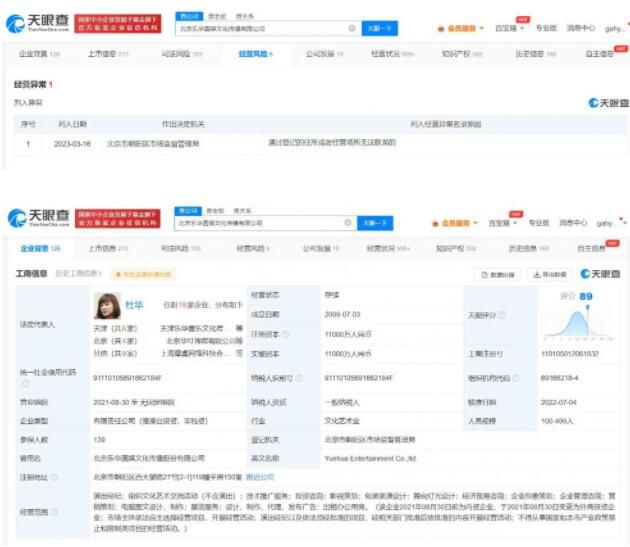Open 消息中心 in the lower header
This screenshot has width=630, height=547.
(x=573, y=222)
